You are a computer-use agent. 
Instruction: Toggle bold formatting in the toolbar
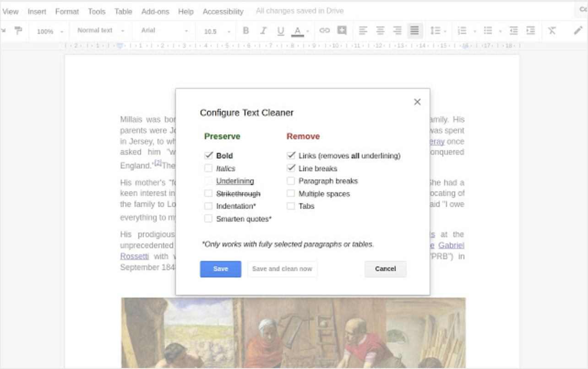245,30
